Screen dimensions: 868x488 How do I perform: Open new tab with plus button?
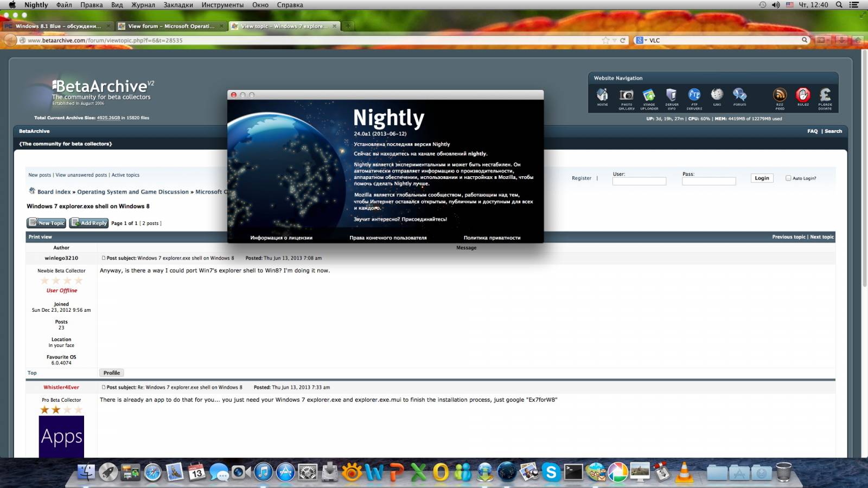(x=348, y=25)
